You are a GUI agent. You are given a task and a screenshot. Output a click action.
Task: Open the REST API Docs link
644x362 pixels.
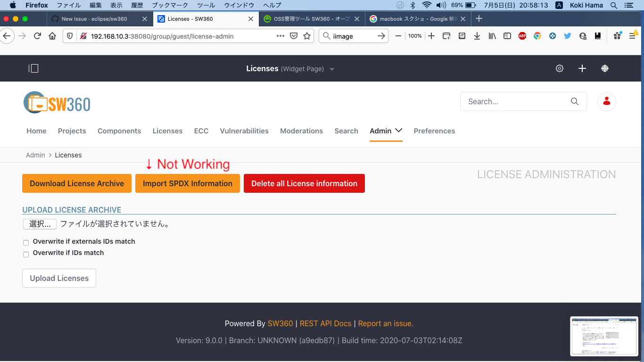(x=325, y=323)
